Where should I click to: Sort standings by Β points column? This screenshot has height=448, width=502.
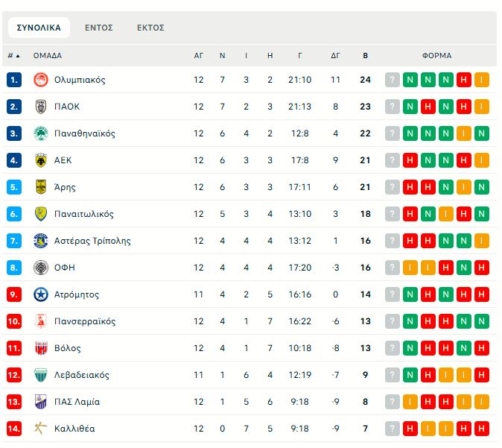(x=365, y=56)
